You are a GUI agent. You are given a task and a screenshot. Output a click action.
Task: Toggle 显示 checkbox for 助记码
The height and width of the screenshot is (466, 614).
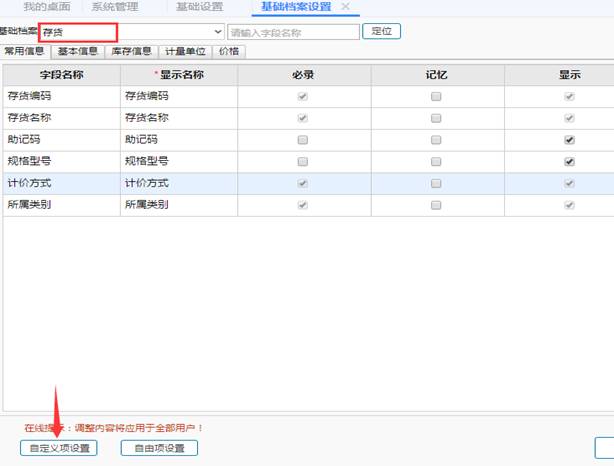coord(569,140)
